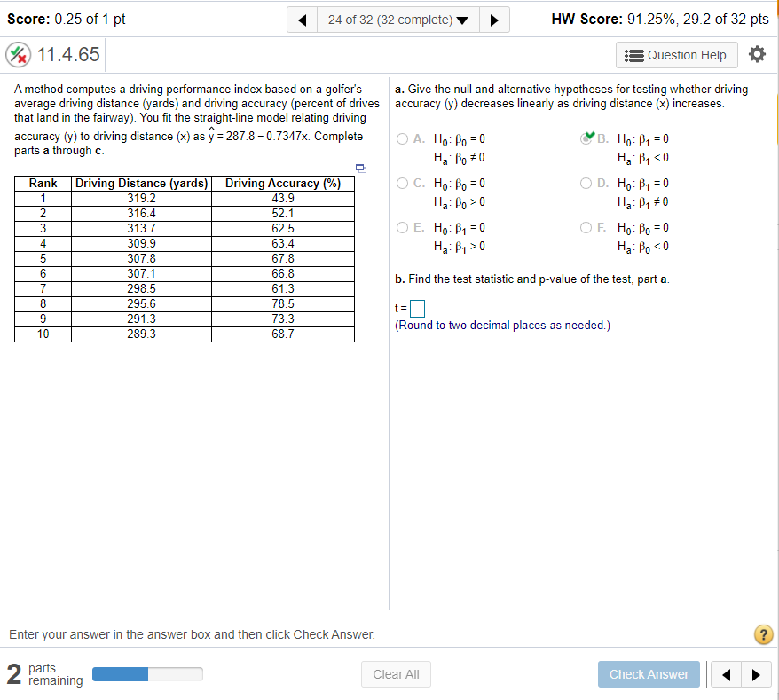Screen dimensions: 779x700
Task: Click the Driving Accuracy (%) column header
Action: (283, 184)
